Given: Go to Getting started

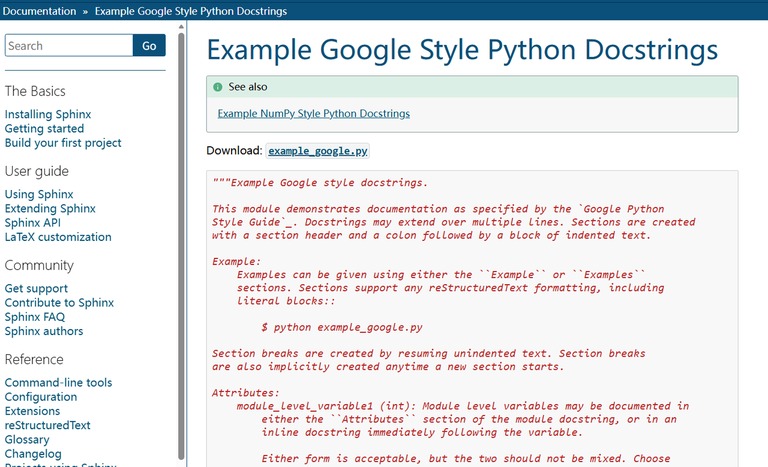Looking at the screenshot, I should pos(45,128).
